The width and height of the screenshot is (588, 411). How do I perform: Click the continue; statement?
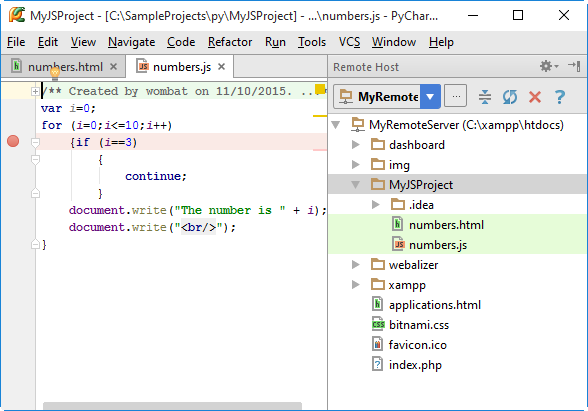pyautogui.click(x=156, y=176)
